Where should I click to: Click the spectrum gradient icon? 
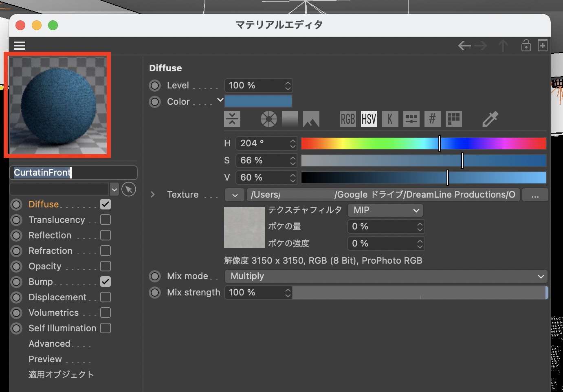point(290,119)
